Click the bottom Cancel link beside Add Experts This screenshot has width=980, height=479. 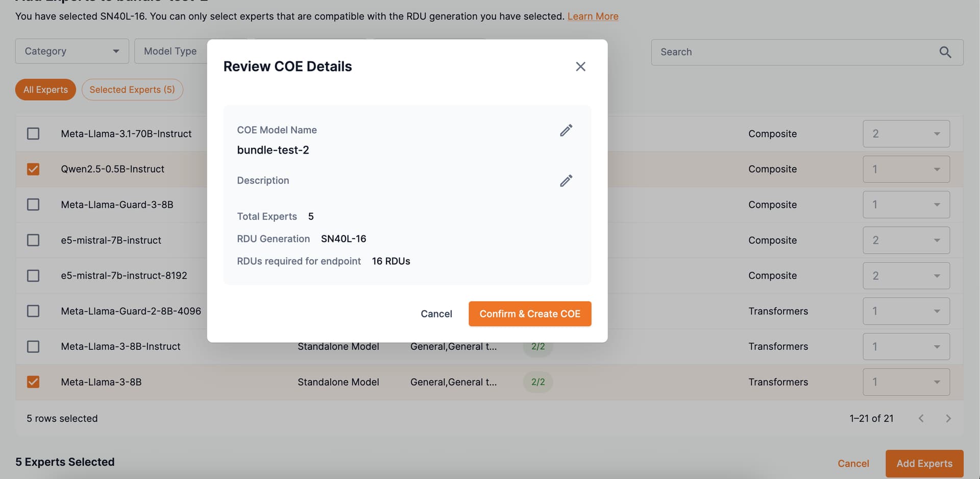(853, 464)
